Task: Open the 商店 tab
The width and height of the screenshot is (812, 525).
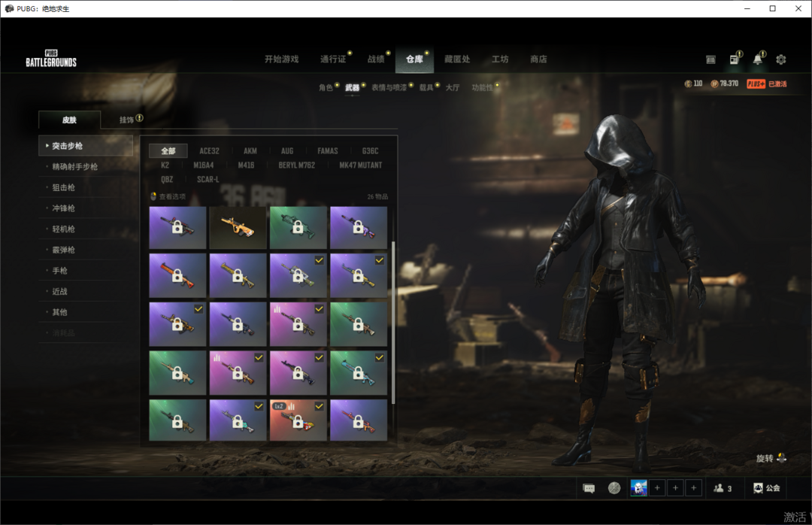Action: pyautogui.click(x=538, y=59)
